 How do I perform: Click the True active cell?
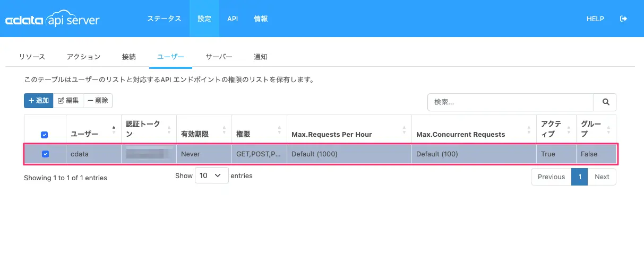pyautogui.click(x=556, y=154)
